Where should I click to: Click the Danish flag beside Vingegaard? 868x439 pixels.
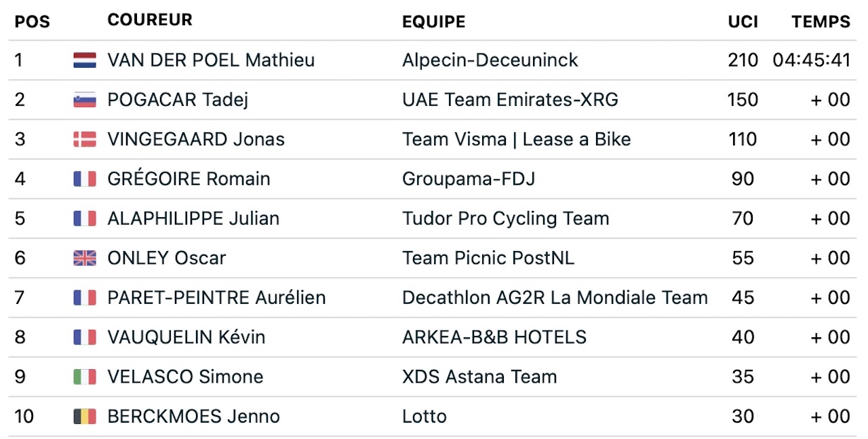click(85, 140)
